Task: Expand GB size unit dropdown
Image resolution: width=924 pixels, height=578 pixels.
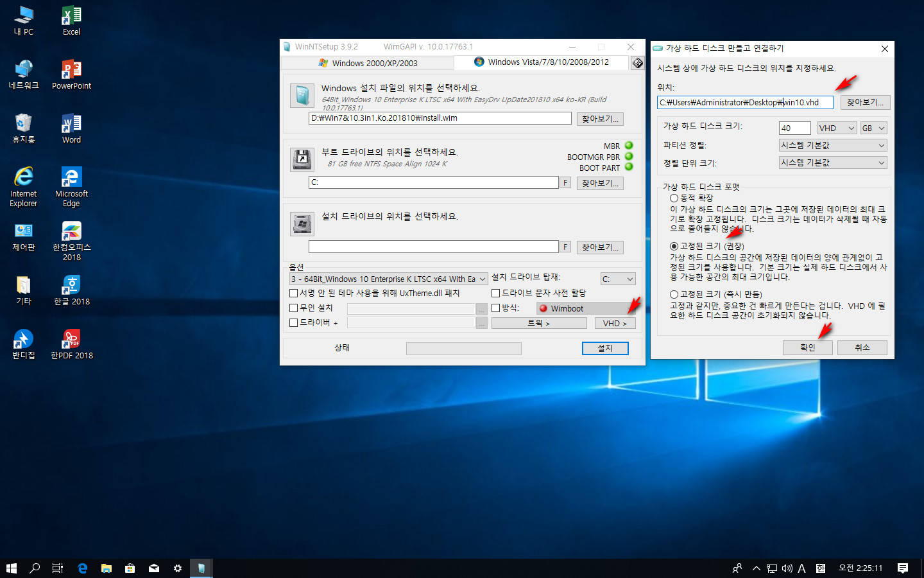Action: (x=873, y=128)
